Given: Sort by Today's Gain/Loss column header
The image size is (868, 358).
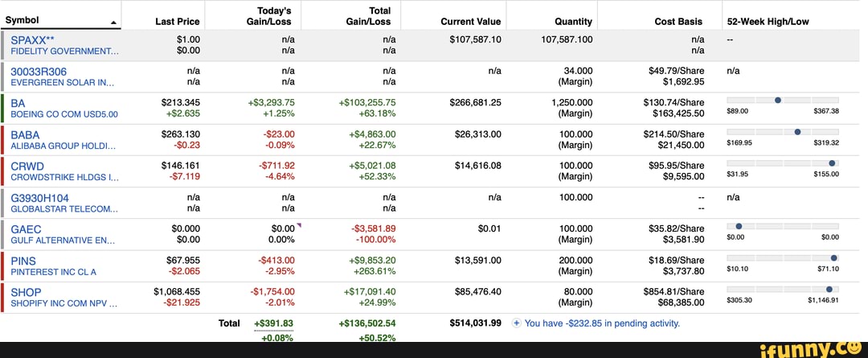Looking at the screenshot, I should click(x=269, y=16).
